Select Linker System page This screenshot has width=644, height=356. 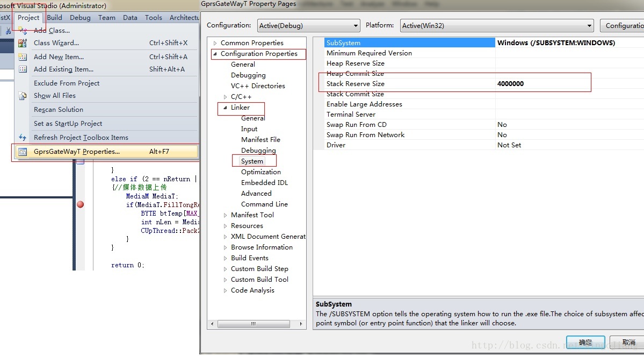tap(252, 161)
